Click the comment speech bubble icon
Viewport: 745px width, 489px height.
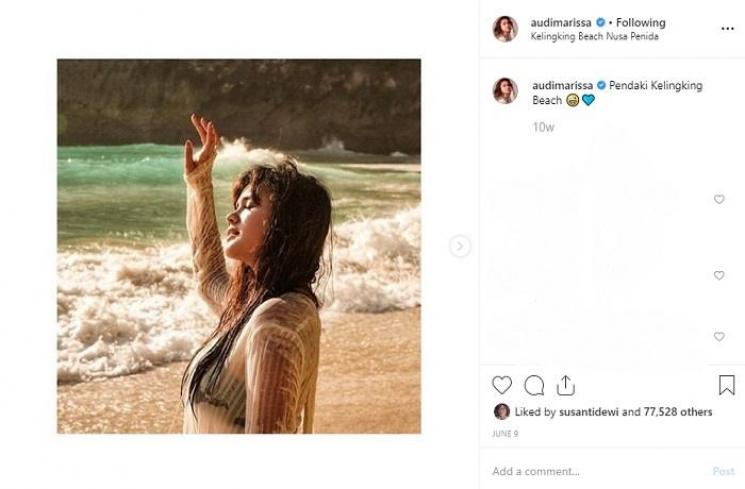(x=534, y=385)
